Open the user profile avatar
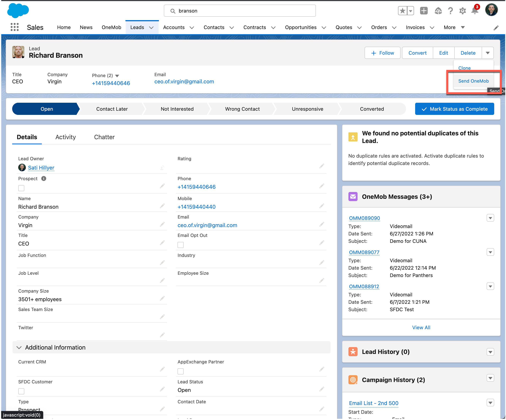 491,10
